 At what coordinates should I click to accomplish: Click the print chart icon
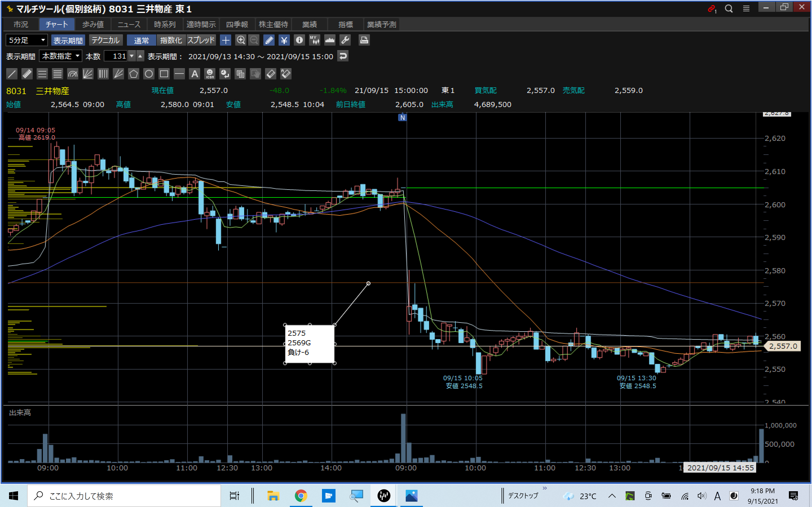(x=364, y=40)
